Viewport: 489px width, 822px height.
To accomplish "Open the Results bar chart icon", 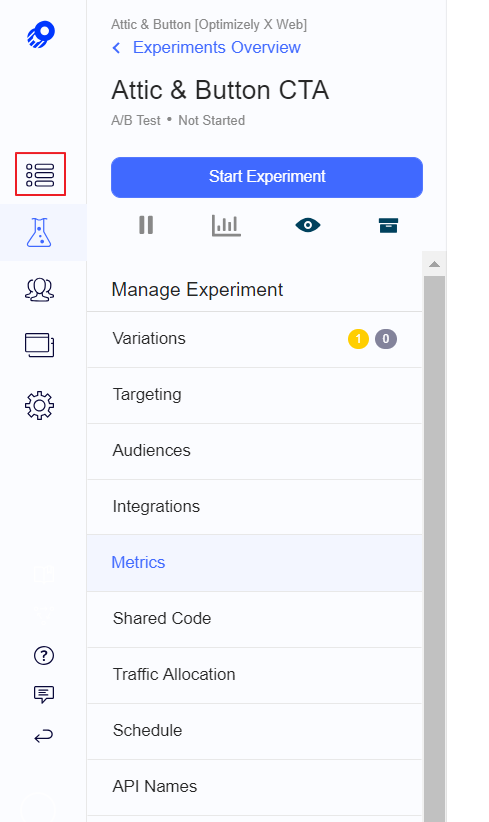I will 226,225.
